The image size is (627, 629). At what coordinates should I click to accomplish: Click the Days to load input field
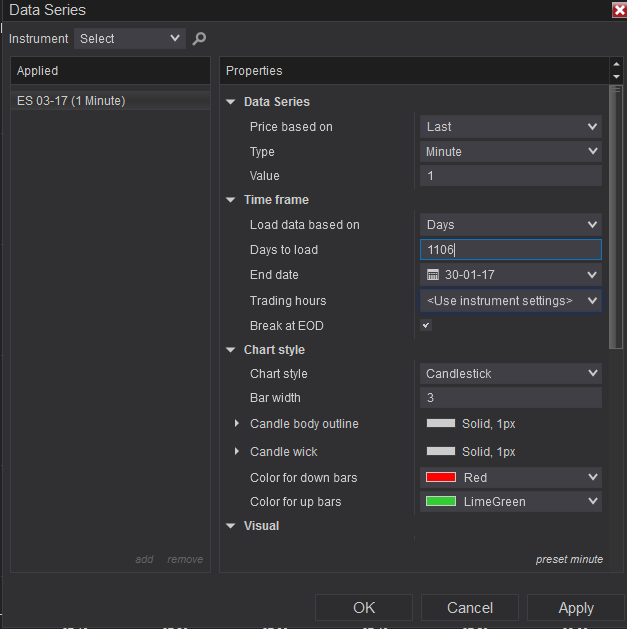tap(510, 250)
